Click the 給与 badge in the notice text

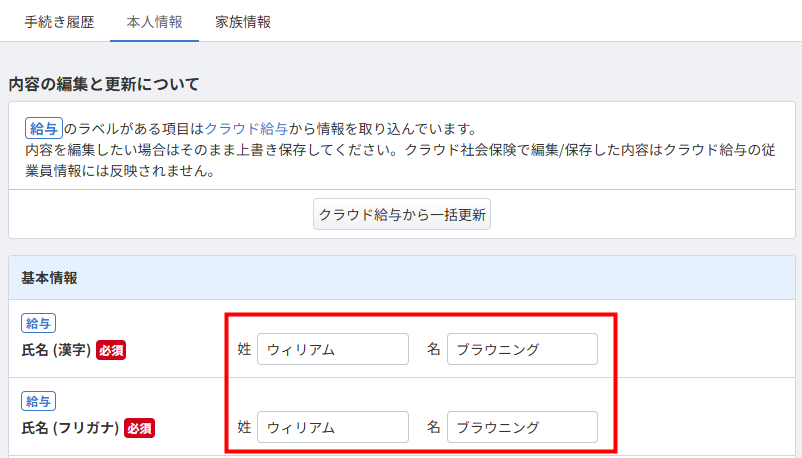[x=44, y=129]
